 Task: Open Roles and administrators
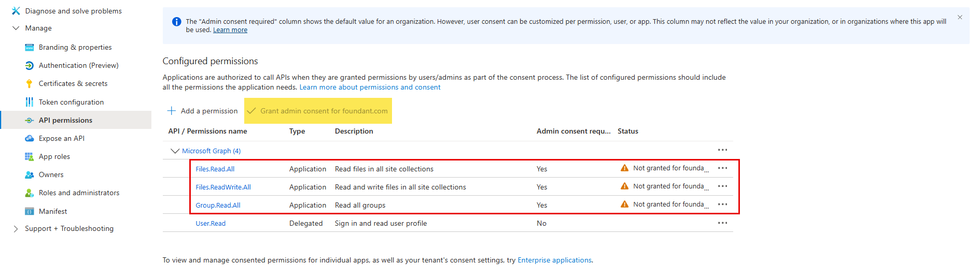[79, 193]
